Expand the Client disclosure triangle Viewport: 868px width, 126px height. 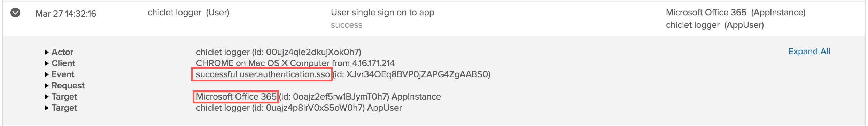46,63
